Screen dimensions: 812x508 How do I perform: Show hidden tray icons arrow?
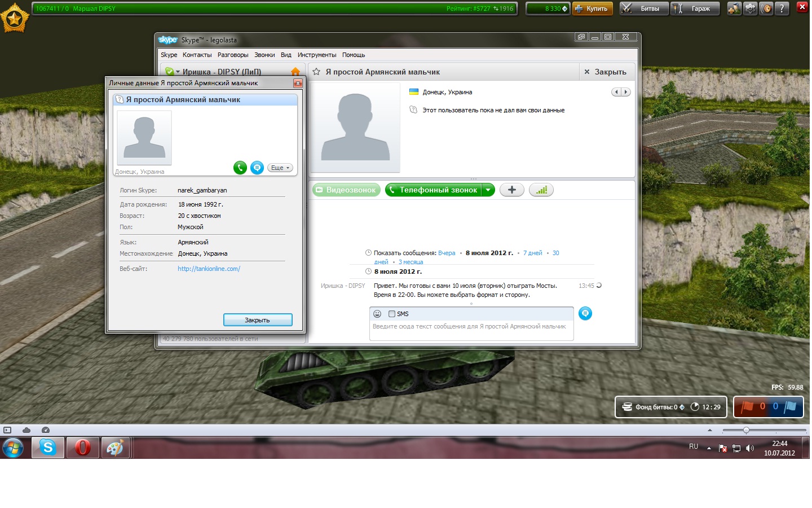pos(709,448)
